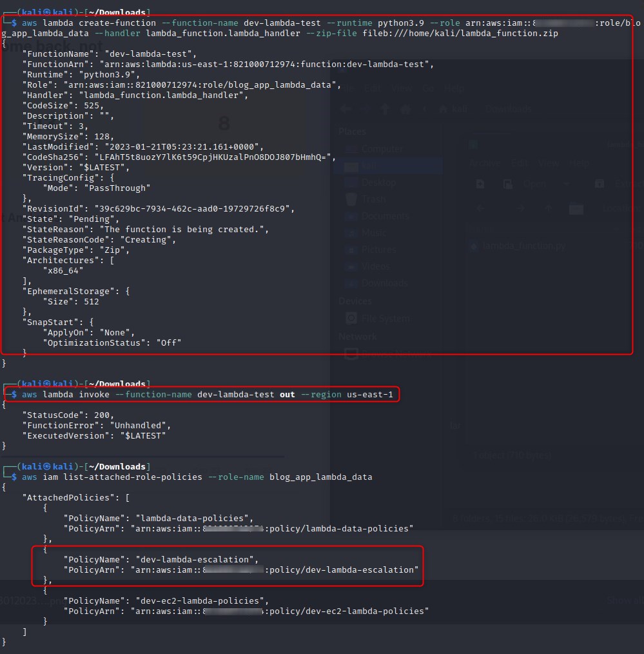Click "StateReason": "The function is being created."
Image resolution: width=644 pixels, height=654 pixels.
(145, 230)
